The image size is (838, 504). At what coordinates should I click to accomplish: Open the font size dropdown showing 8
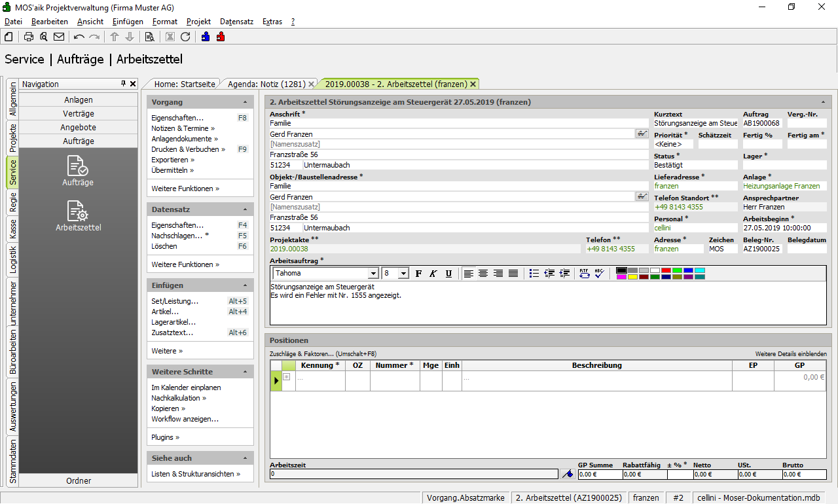403,274
